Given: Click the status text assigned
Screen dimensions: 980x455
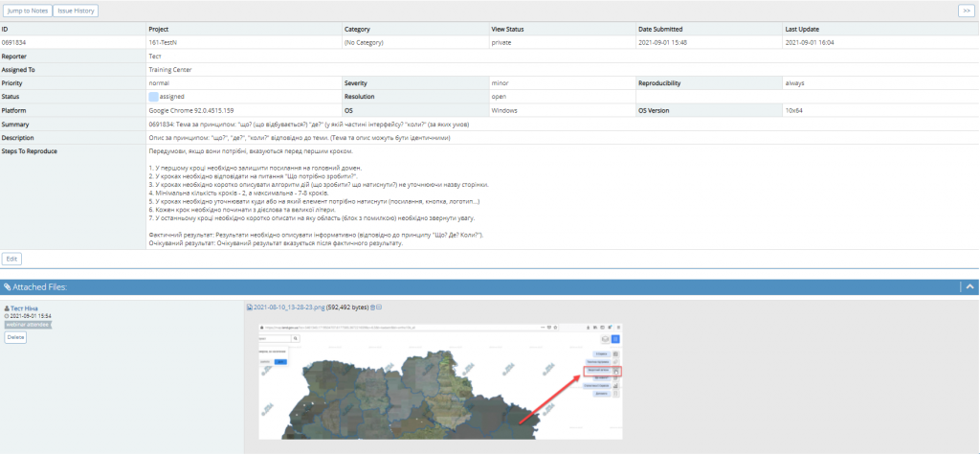Looking at the screenshot, I should point(172,97).
